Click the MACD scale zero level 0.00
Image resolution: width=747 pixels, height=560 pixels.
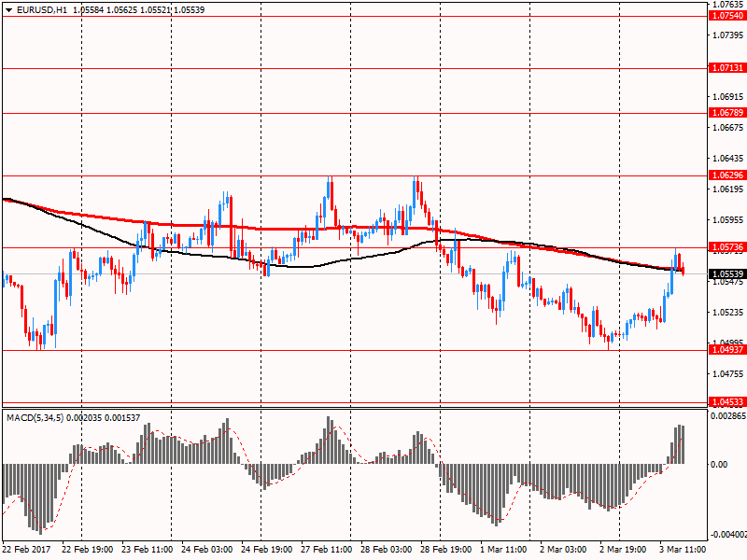[719, 465]
